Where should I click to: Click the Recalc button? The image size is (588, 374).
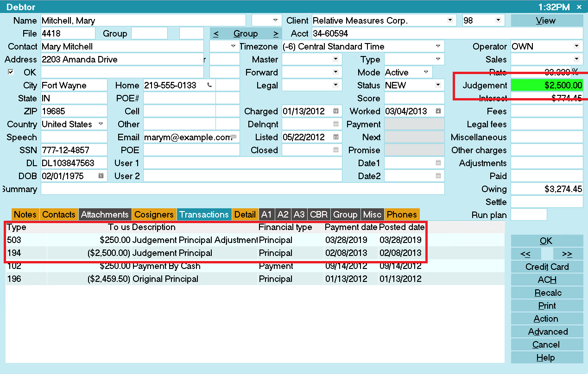pyautogui.click(x=547, y=293)
